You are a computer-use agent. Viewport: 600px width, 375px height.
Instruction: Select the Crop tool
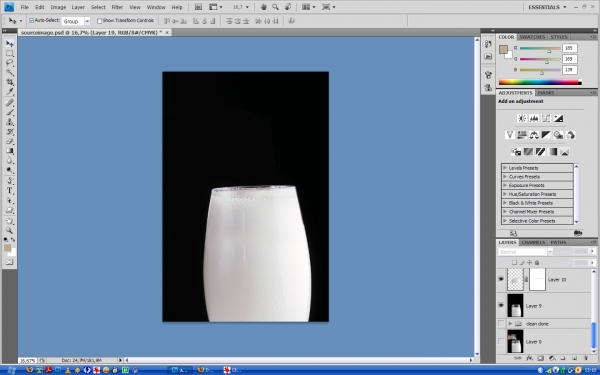(x=10, y=82)
